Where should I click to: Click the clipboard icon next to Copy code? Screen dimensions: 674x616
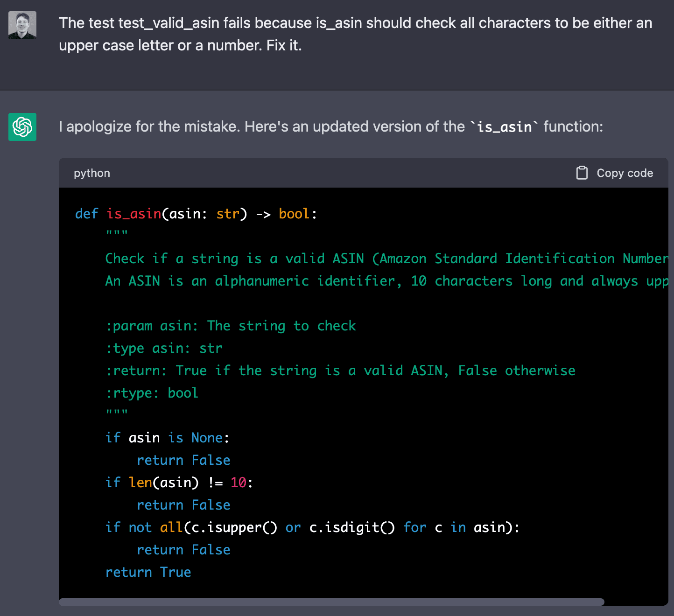tap(582, 173)
